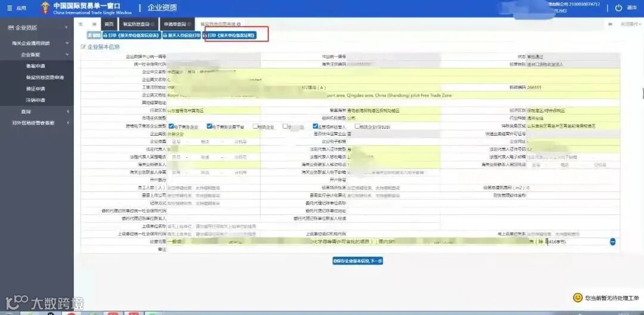644x315 pixels.
Task: Open the 特殊贸易区域 dropdown field
Action: [573, 126]
